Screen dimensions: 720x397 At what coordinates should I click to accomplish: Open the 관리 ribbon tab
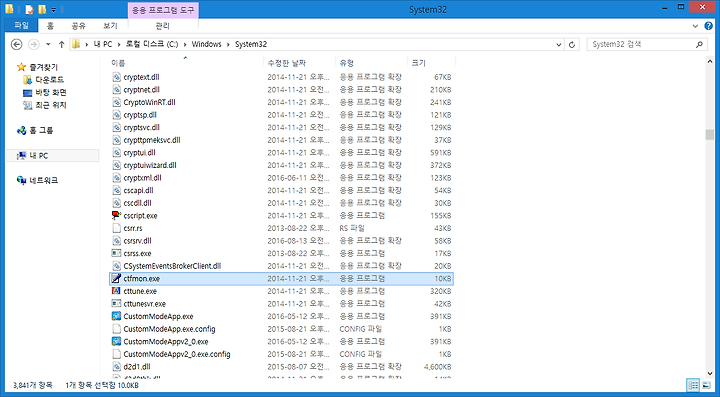coord(163,26)
